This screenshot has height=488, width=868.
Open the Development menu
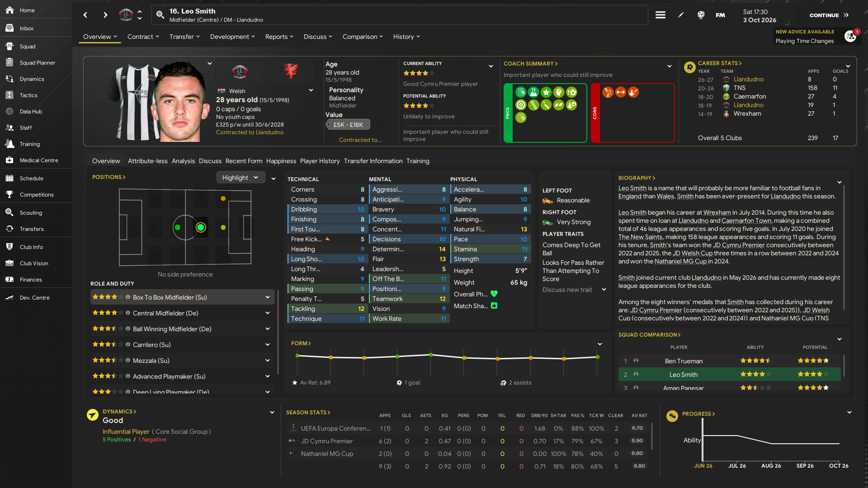(x=232, y=37)
